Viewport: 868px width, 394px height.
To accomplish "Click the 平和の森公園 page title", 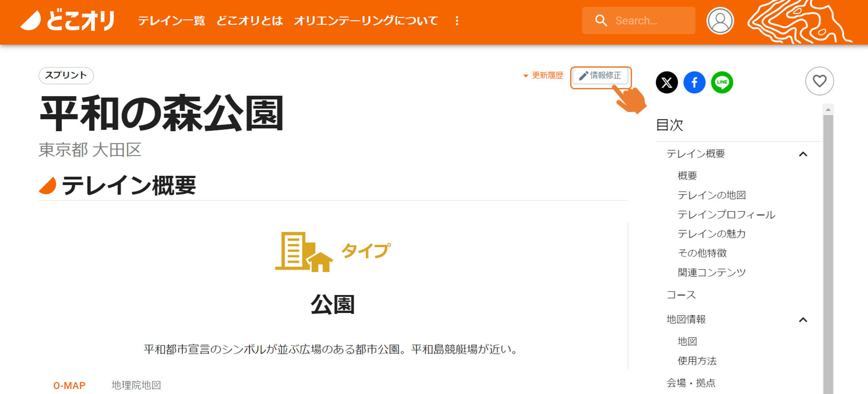I will [161, 114].
